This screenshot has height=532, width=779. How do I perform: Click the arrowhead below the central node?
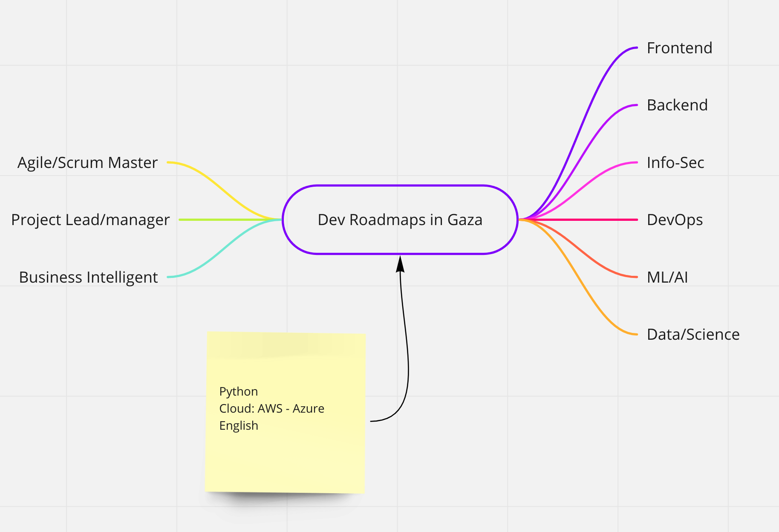pos(400,264)
